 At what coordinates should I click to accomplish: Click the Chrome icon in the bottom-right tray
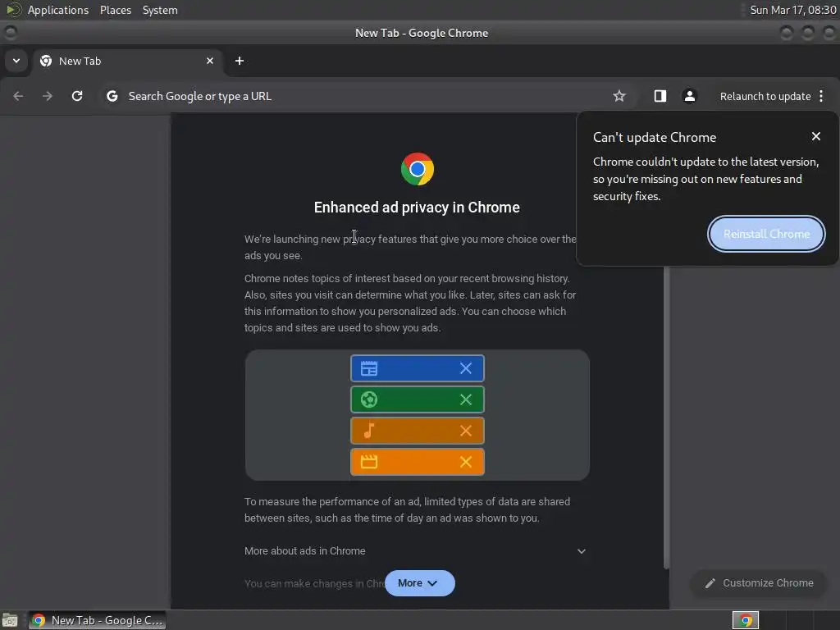pyautogui.click(x=746, y=620)
